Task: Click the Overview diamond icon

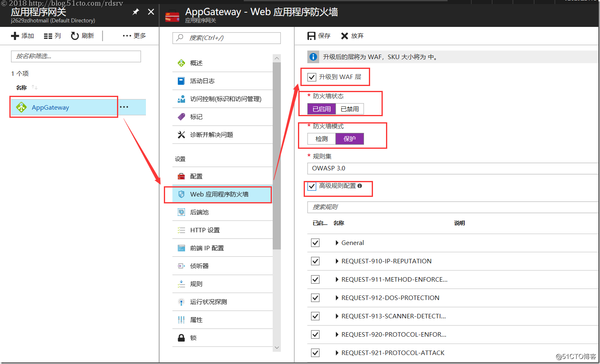Action: coord(181,63)
